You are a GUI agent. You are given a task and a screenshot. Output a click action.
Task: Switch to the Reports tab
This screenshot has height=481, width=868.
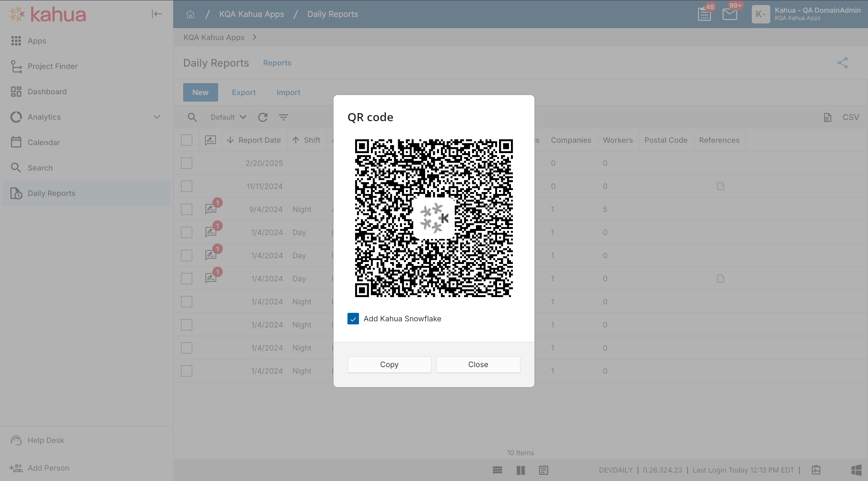(277, 63)
